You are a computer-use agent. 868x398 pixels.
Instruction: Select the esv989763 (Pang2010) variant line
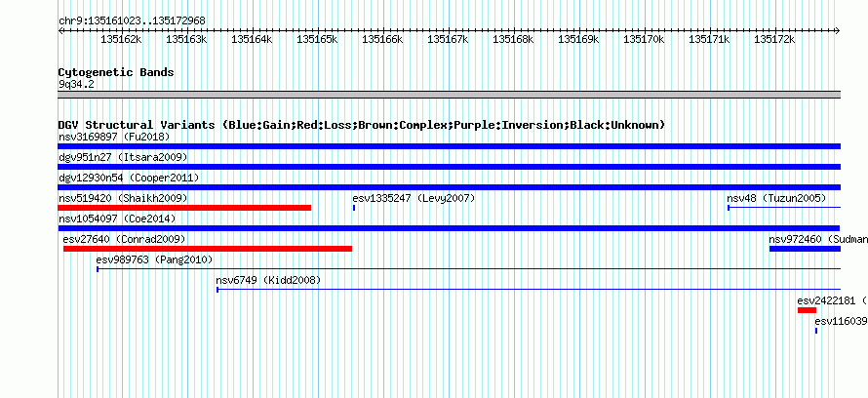click(x=469, y=269)
